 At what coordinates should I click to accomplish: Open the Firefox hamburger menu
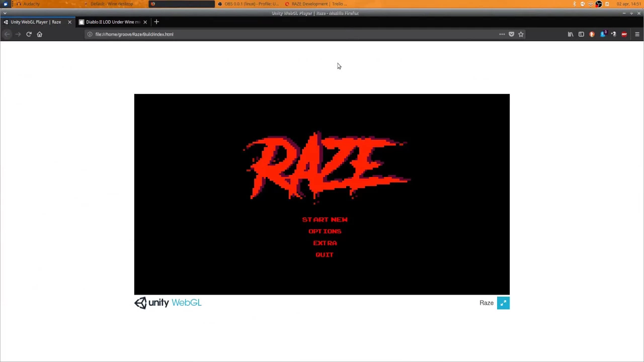pos(637,34)
